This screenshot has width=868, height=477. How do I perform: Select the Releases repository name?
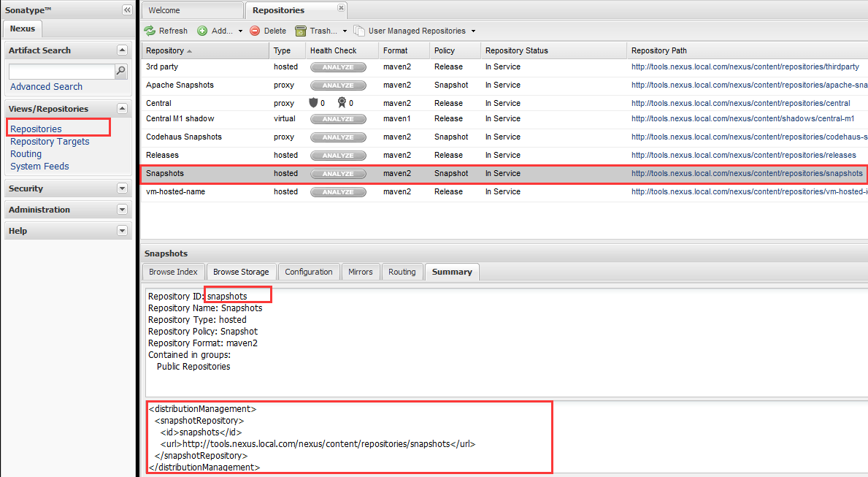162,155
